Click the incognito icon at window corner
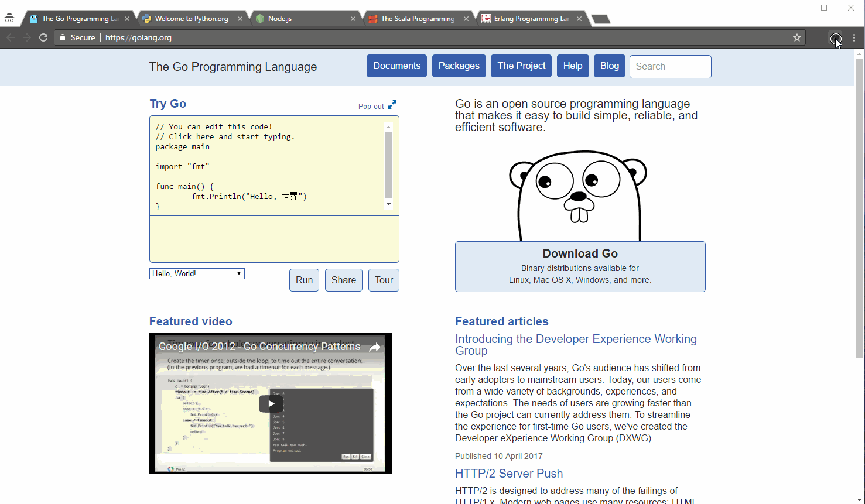The height and width of the screenshot is (504, 865). tap(9, 18)
